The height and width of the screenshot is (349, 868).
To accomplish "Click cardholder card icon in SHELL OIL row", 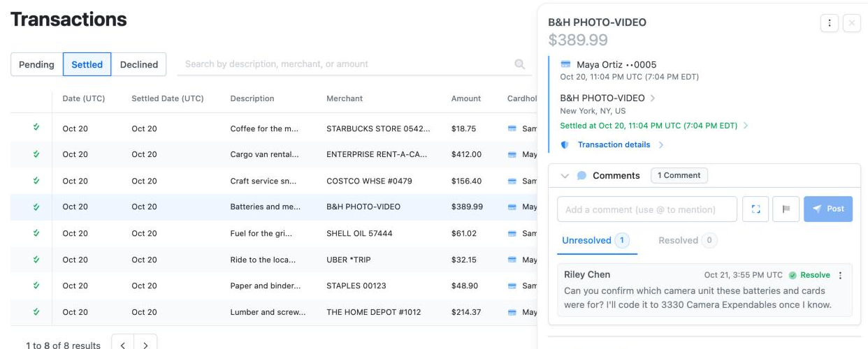I will tap(512, 233).
